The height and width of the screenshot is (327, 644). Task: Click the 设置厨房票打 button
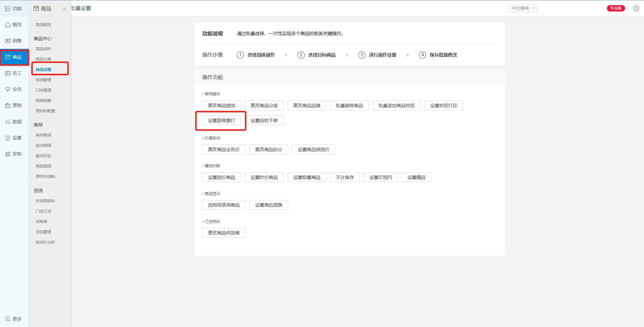(x=221, y=120)
